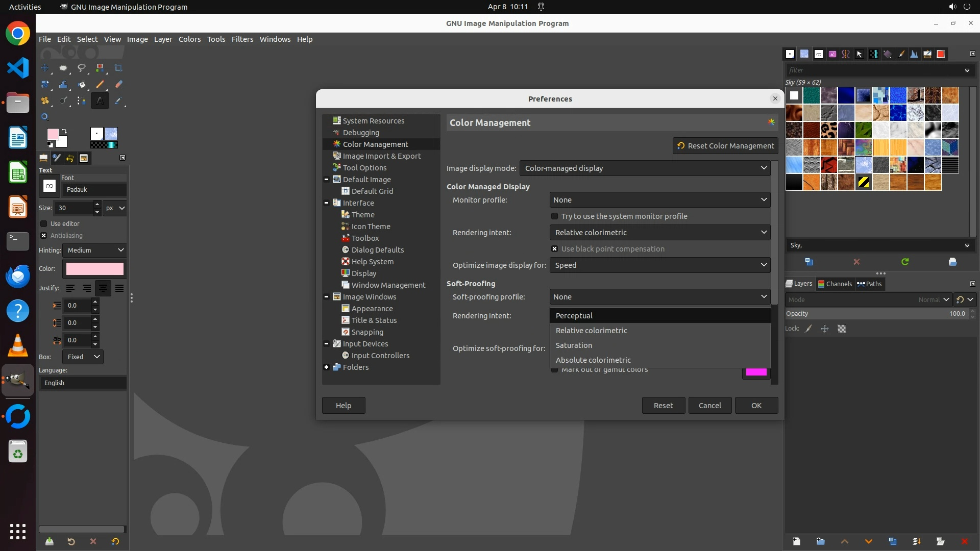Click the Ellipse Select tool
This screenshot has height=551, width=980.
[63, 68]
